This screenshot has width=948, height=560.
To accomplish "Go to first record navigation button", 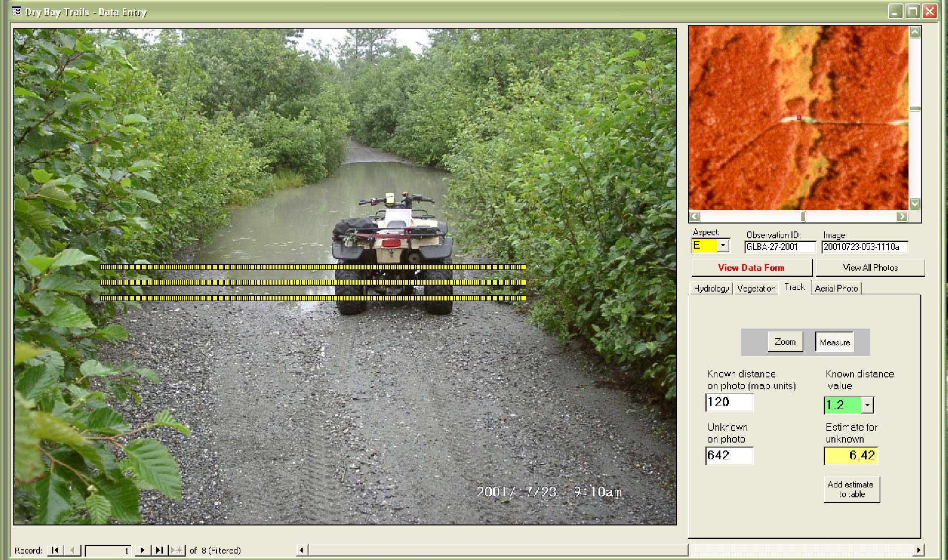I will tap(55, 550).
